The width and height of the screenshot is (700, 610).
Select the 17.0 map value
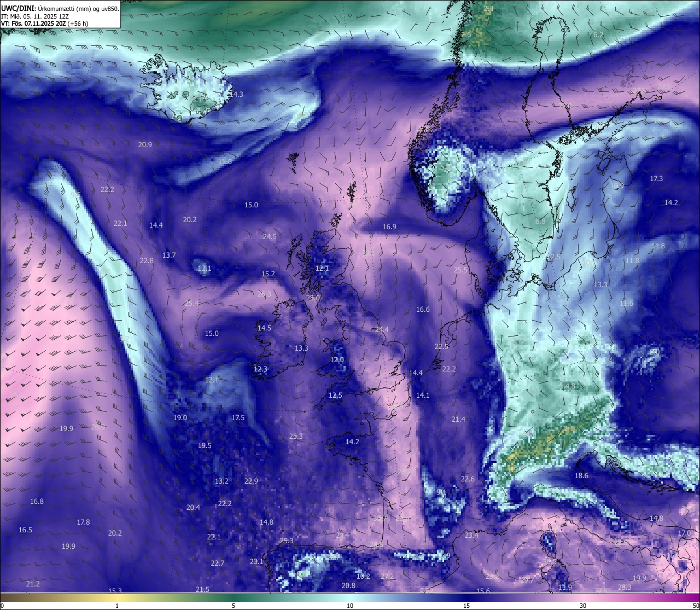[684, 533]
